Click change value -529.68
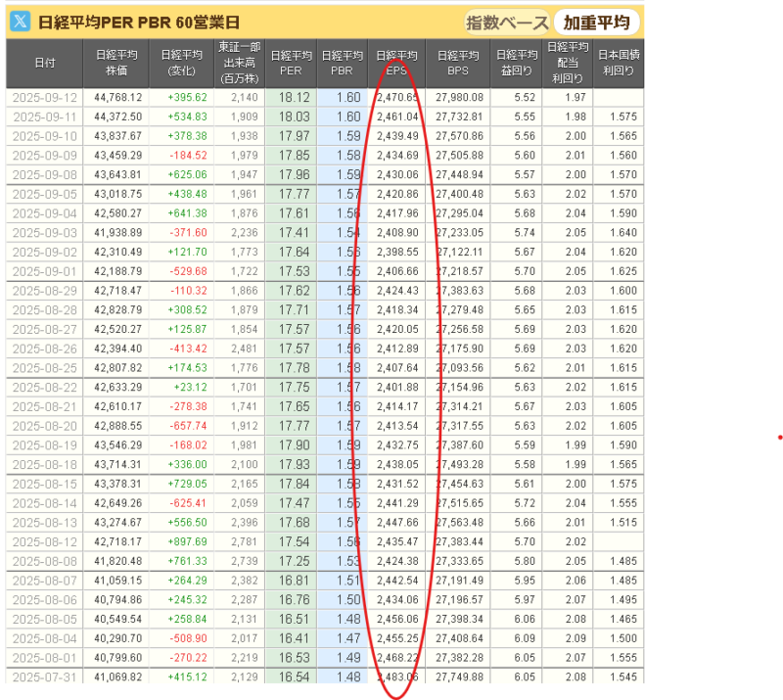The width and height of the screenshot is (783, 700). (188, 271)
